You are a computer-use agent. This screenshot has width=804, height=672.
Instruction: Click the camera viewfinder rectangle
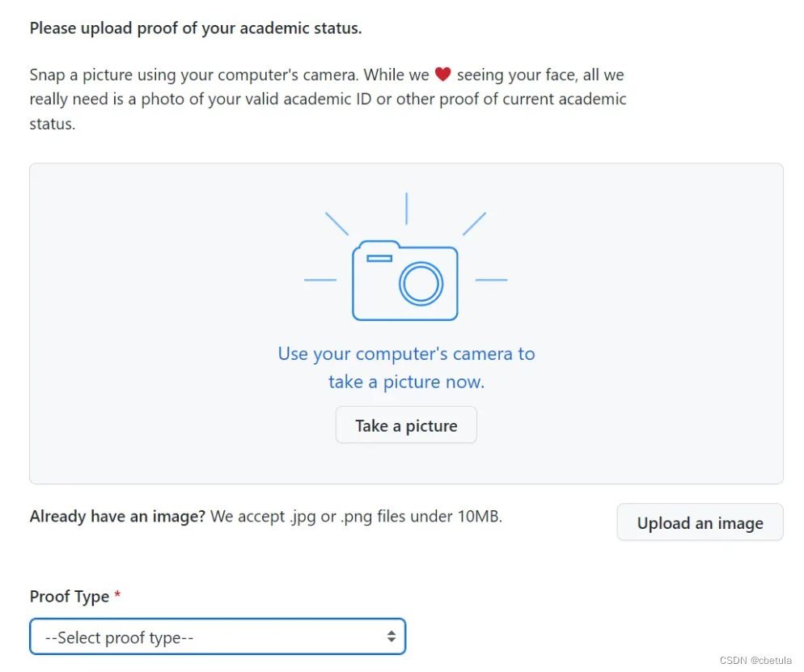pos(379,258)
